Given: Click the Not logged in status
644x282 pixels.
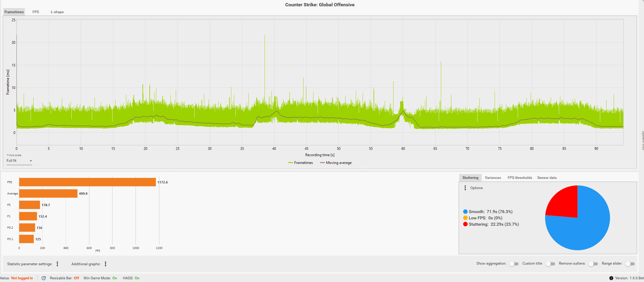Looking at the screenshot, I should point(22,278).
